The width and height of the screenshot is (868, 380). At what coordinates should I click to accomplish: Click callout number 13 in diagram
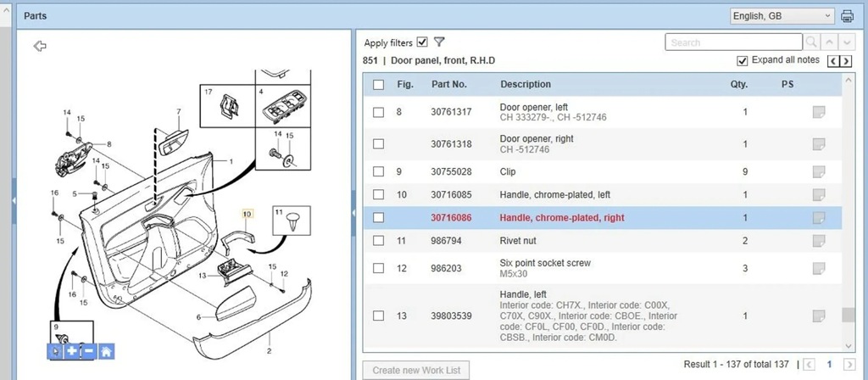coord(203,276)
